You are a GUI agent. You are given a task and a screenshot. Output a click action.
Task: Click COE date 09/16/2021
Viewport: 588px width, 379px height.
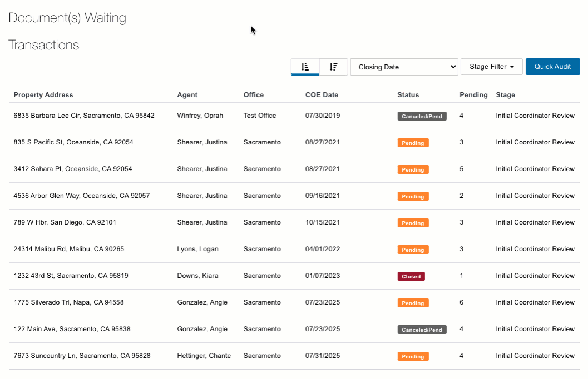[x=323, y=196]
